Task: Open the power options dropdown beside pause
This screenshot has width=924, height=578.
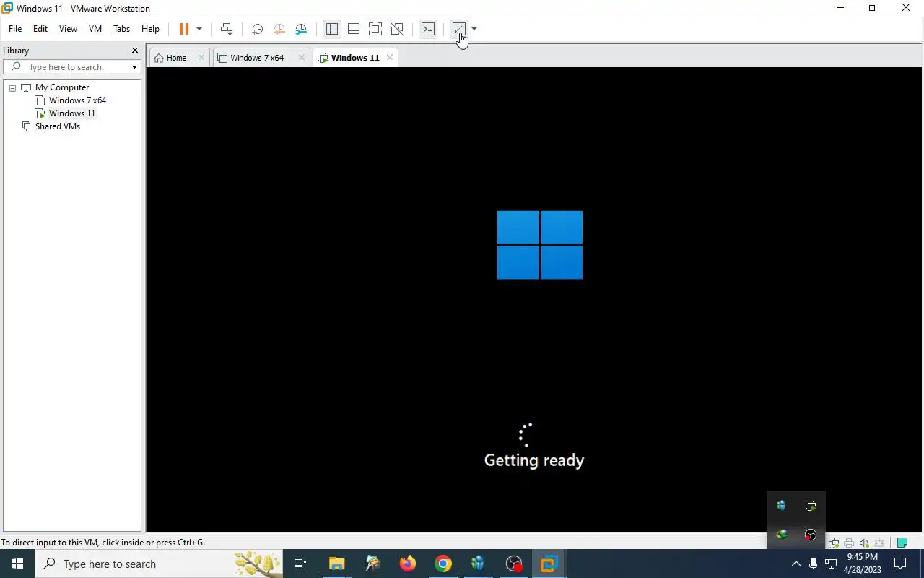Action: (199, 29)
